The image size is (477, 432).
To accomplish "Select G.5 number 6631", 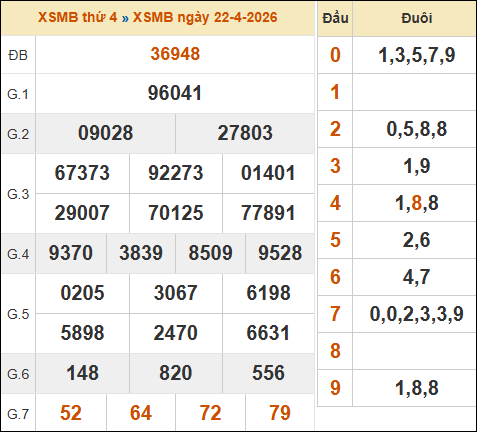I will (x=268, y=333).
